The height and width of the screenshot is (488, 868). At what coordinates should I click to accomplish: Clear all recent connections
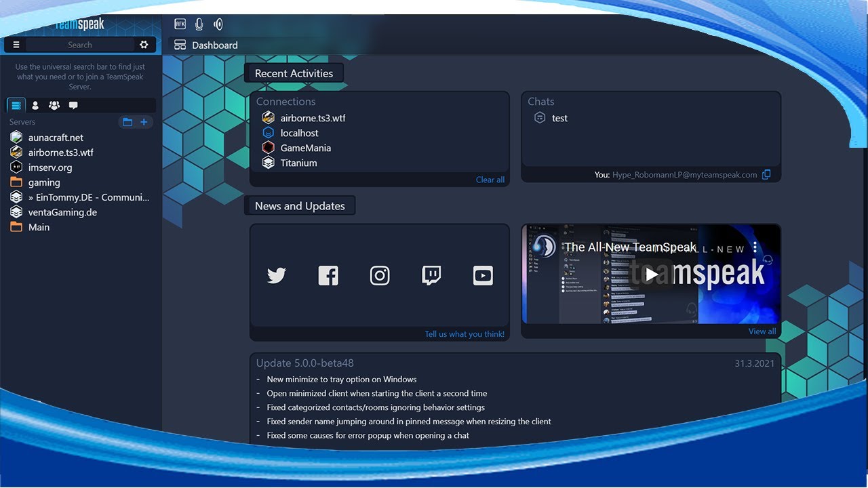(x=490, y=180)
